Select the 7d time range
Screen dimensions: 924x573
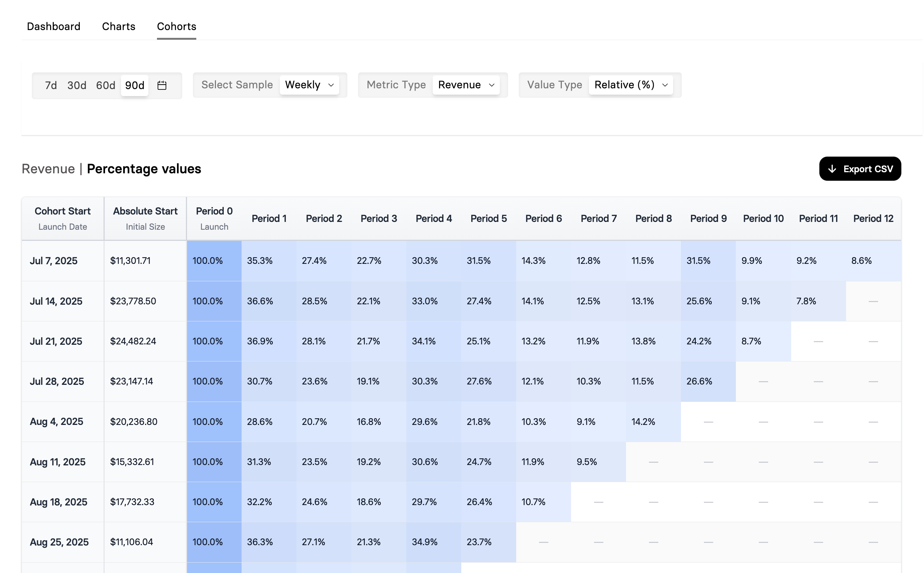(x=51, y=85)
